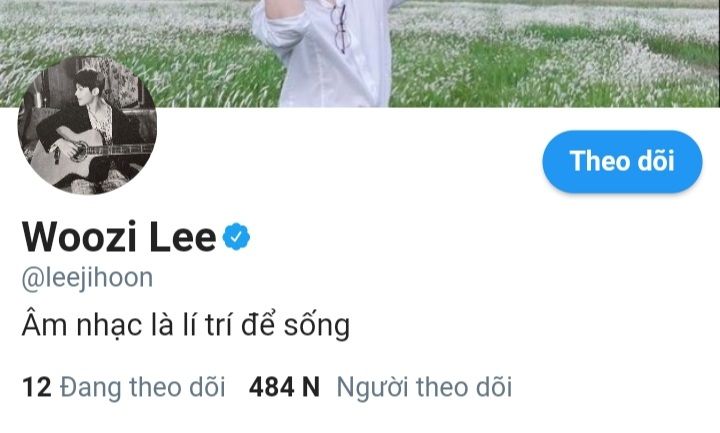Select the bio text Âm nhạc là lí trí
Screen dimensions: 720x433
point(129,325)
